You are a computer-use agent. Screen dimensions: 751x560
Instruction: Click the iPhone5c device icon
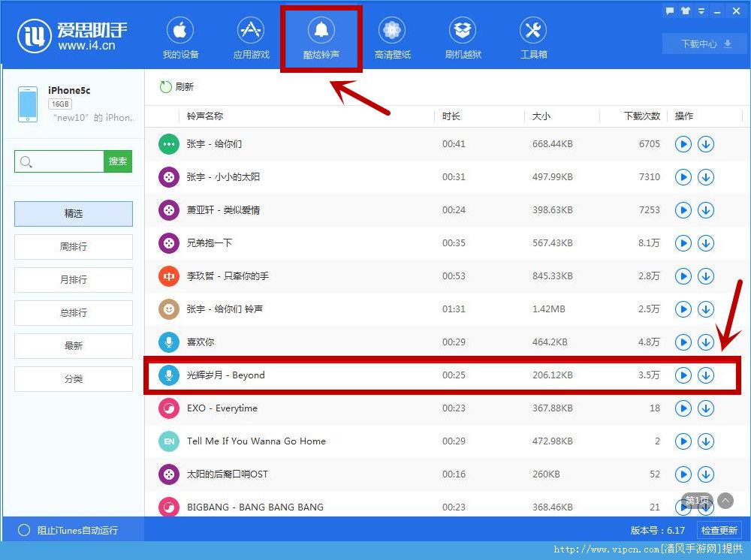pos(28,104)
